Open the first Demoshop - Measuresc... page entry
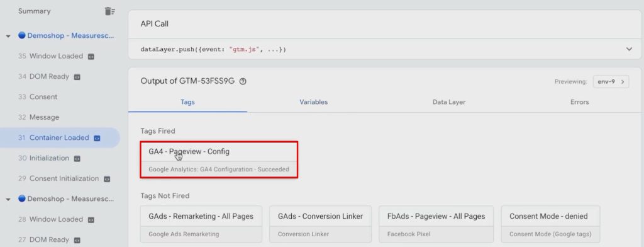The image size is (644, 247). point(67,36)
